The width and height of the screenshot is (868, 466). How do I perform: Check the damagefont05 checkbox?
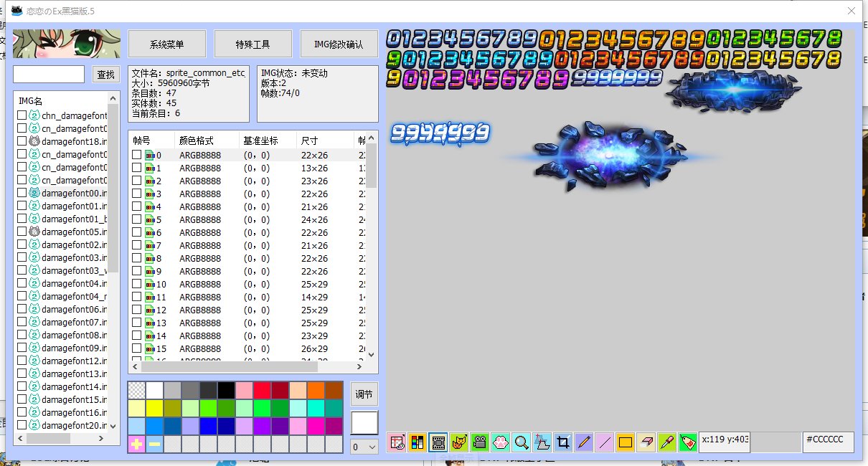(x=22, y=232)
